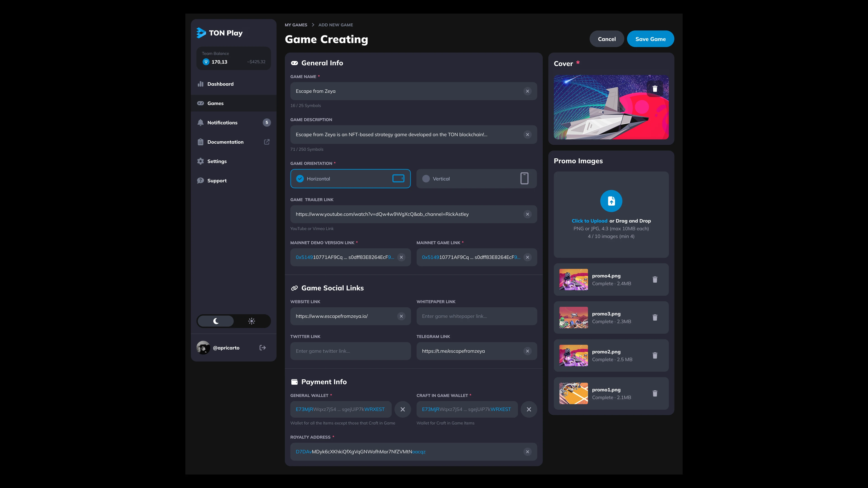The image size is (868, 488).
Task: Switch to dark mode moon toggle
Action: point(216,321)
